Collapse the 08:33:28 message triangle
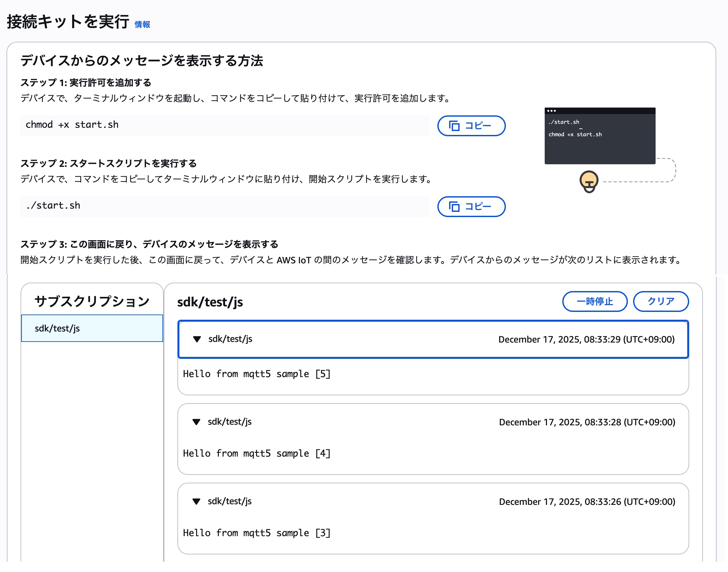 coord(196,422)
